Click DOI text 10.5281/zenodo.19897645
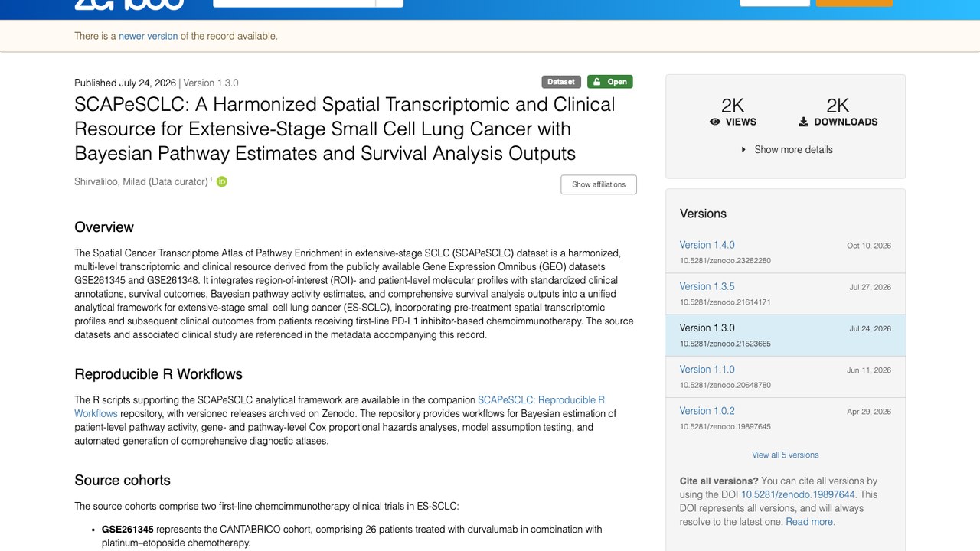Image resolution: width=980 pixels, height=551 pixels. (725, 426)
